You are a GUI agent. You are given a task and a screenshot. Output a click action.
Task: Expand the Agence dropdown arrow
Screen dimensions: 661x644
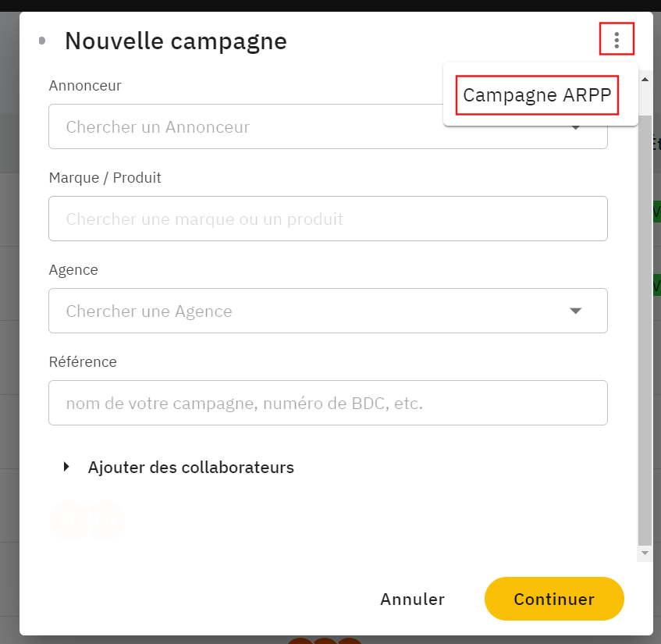point(576,311)
